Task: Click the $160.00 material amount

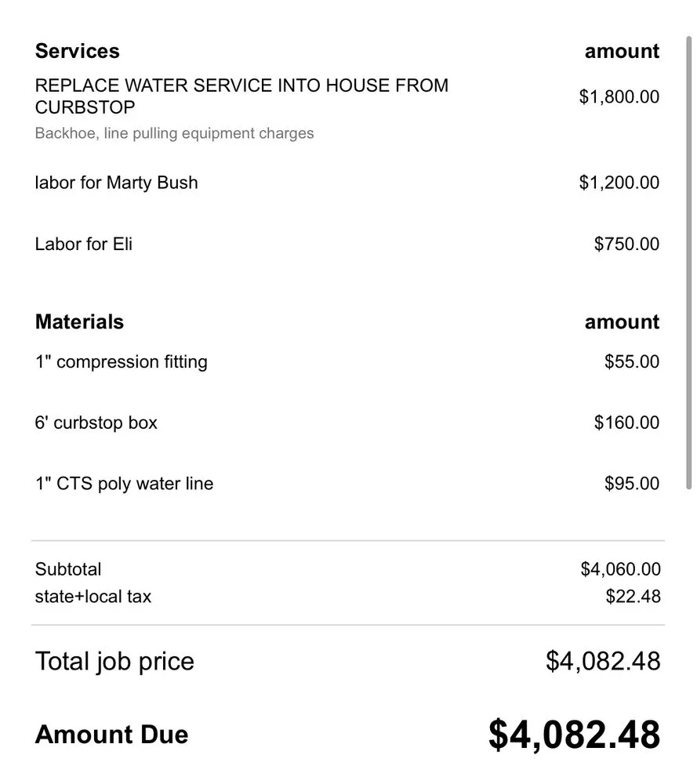Action: (x=626, y=423)
